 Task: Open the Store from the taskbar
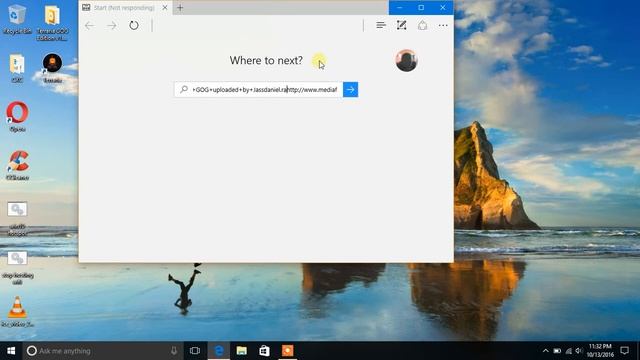(x=264, y=351)
